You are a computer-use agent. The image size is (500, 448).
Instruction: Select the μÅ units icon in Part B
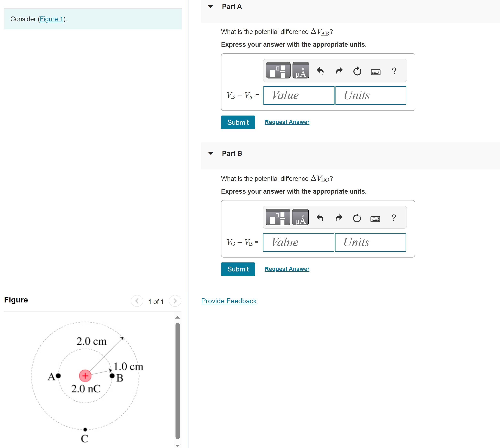(300, 218)
